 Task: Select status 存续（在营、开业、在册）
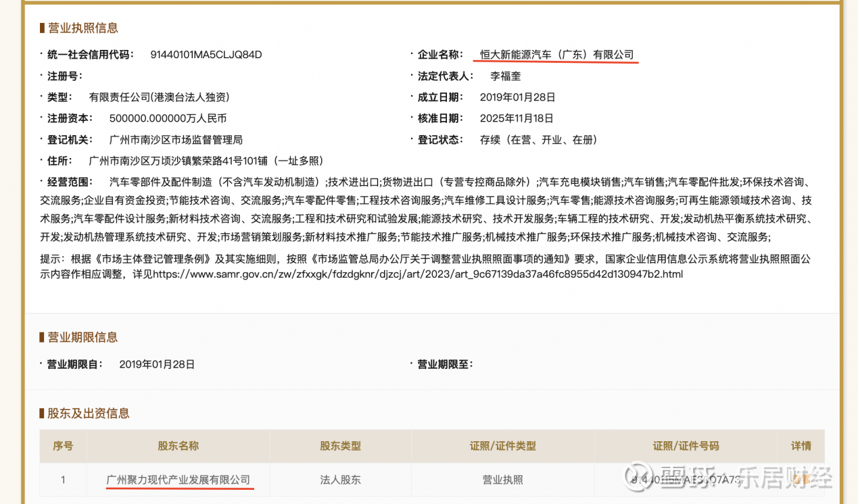tap(539, 140)
